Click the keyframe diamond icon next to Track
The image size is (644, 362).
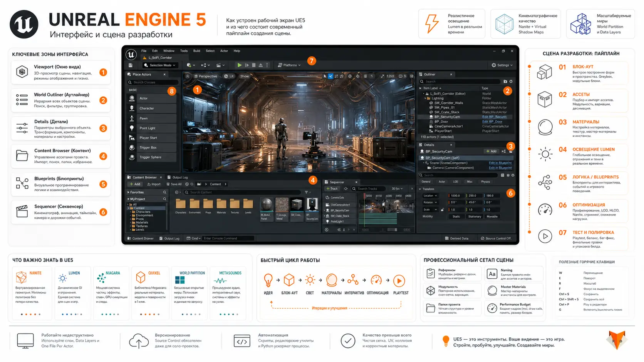(345, 189)
